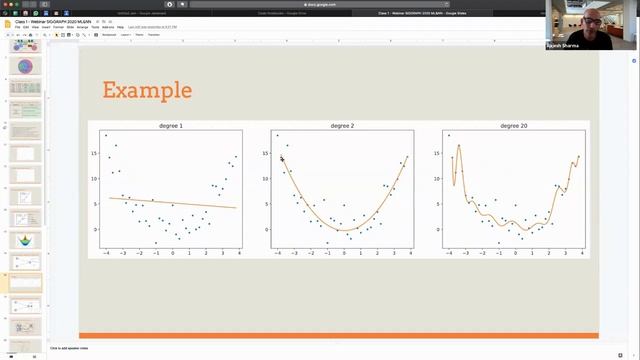This screenshot has width=640, height=360.
Task: Click the Line tool icon
Action: (x=84, y=35)
